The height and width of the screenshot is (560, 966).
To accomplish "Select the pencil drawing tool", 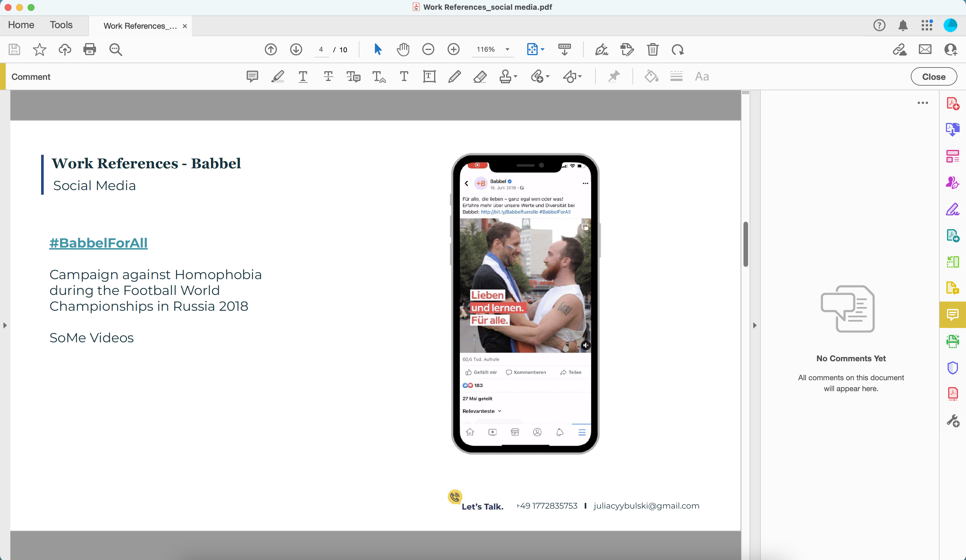I will click(454, 77).
